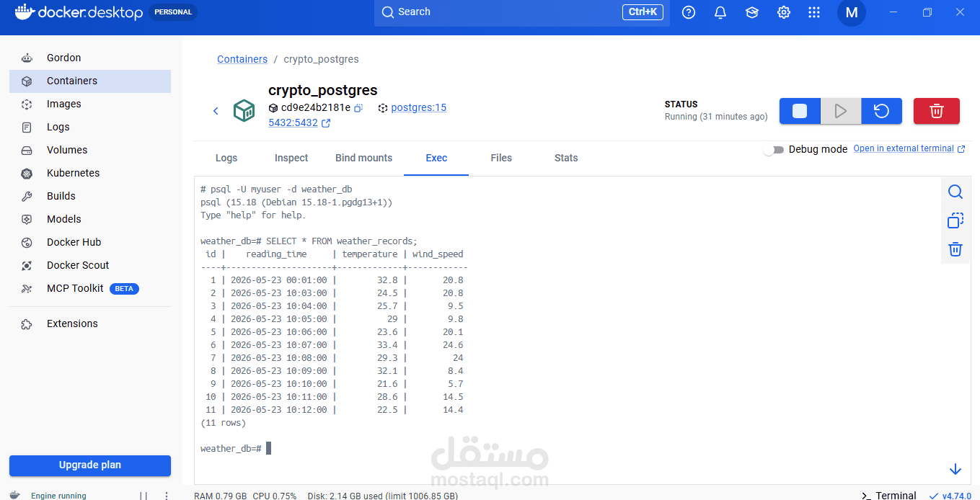Click version v4.74.0 in footer

[950, 496]
